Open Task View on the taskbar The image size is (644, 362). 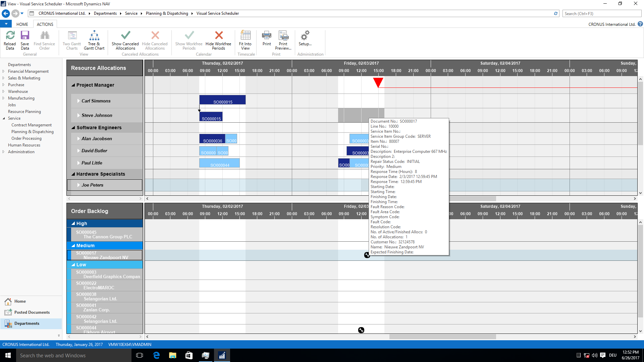(x=140, y=355)
